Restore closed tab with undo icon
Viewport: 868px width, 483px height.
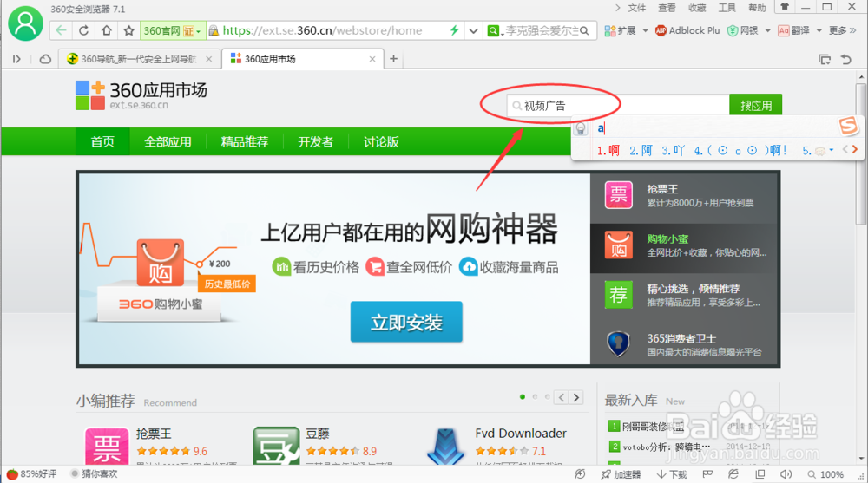[845, 59]
